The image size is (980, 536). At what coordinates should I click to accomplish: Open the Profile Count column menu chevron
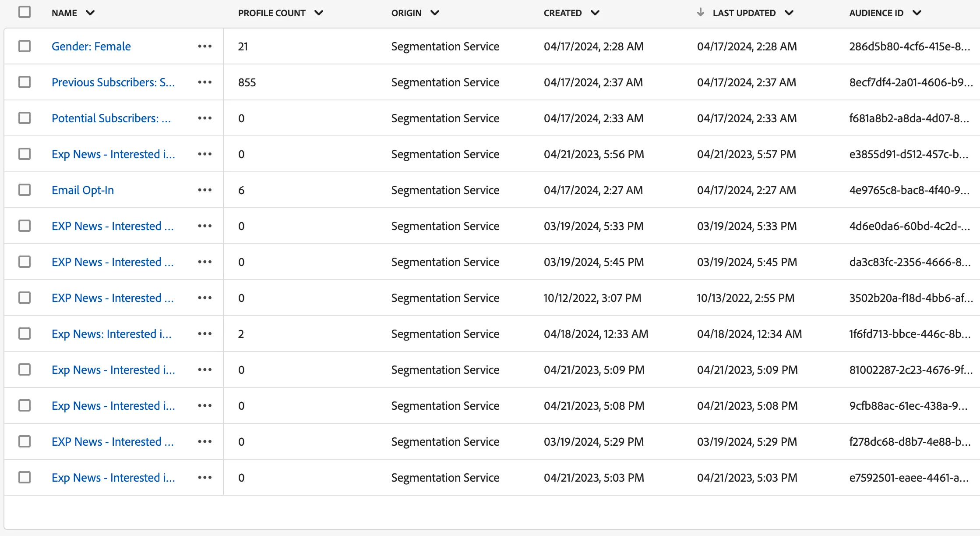click(319, 13)
